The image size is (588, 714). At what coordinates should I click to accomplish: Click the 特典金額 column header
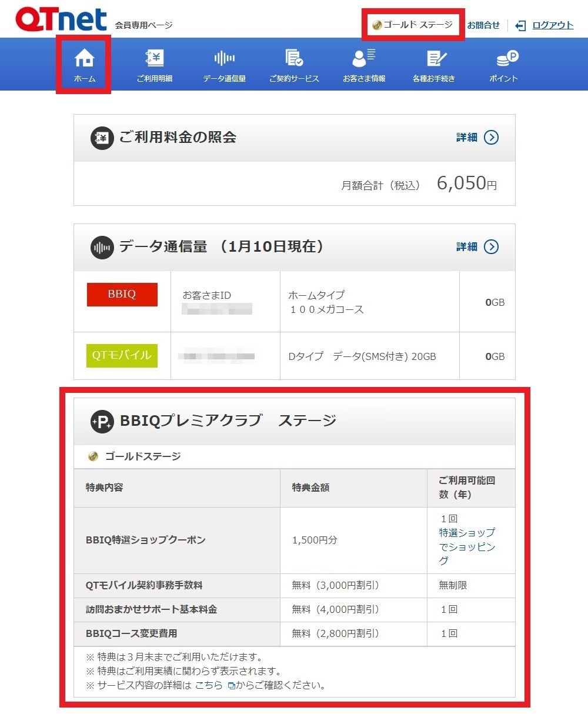pos(310,488)
